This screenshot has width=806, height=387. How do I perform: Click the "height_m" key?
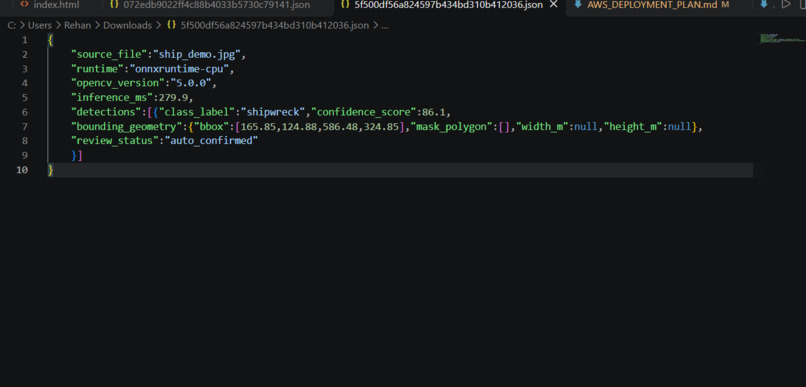pyautogui.click(x=633, y=126)
